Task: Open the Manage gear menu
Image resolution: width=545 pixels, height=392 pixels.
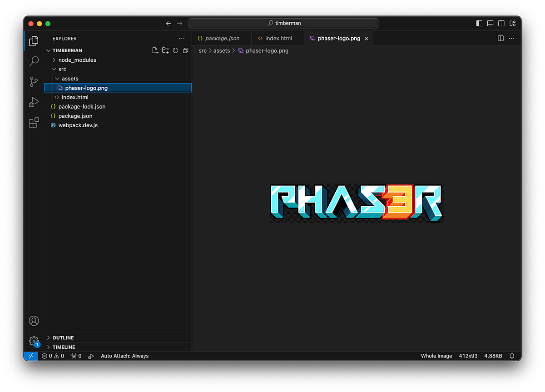Action: tap(34, 341)
